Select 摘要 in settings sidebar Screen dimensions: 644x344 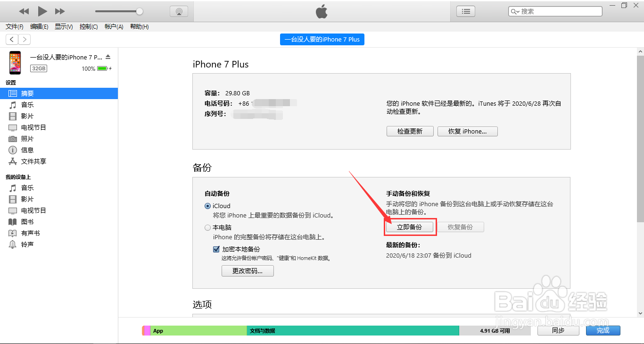[59, 93]
